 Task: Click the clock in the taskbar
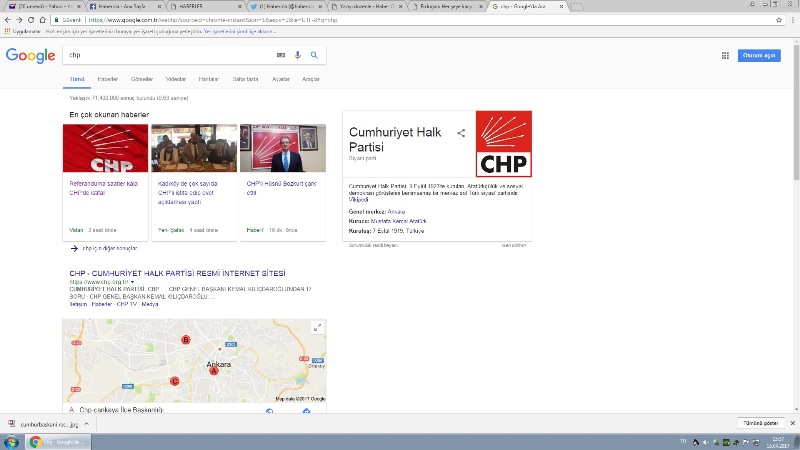778,442
